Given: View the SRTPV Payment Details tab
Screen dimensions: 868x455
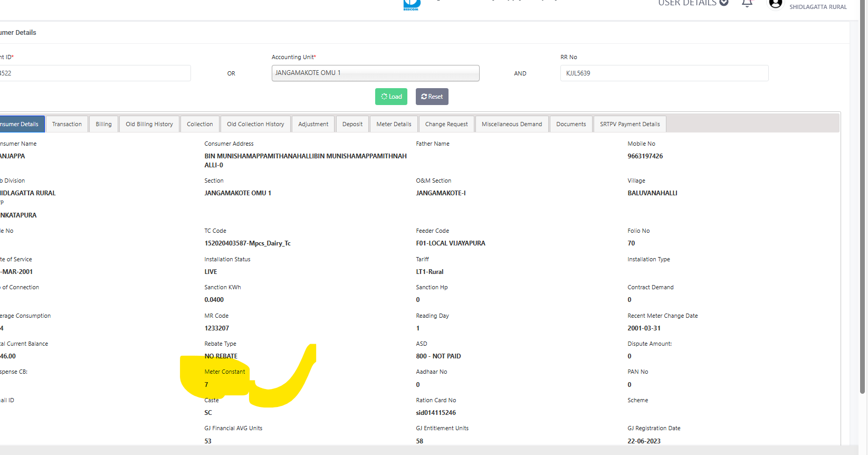Looking at the screenshot, I should pyautogui.click(x=630, y=125).
